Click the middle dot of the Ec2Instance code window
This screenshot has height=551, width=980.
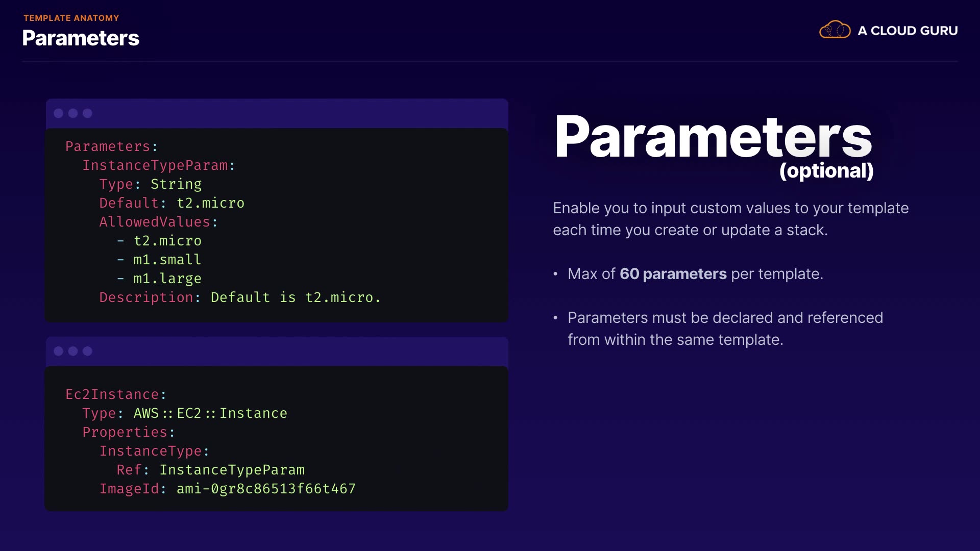pos(73,351)
